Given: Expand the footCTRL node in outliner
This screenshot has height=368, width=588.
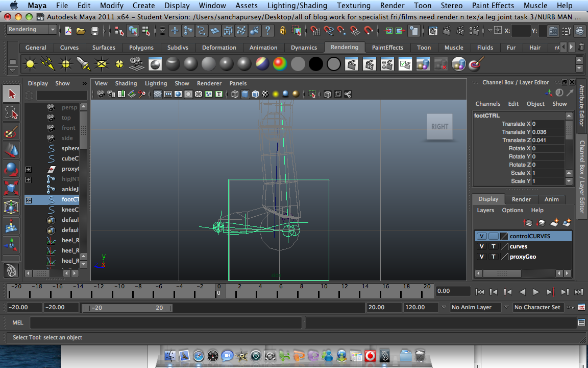Looking at the screenshot, I should click(x=29, y=200).
